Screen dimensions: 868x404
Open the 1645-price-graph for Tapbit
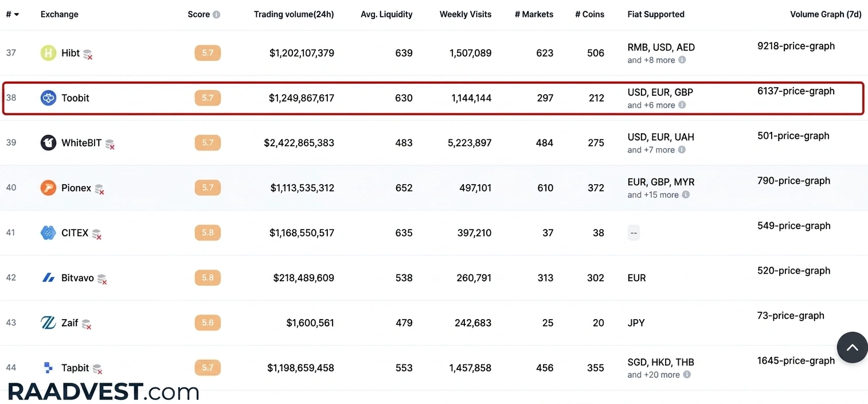796,360
